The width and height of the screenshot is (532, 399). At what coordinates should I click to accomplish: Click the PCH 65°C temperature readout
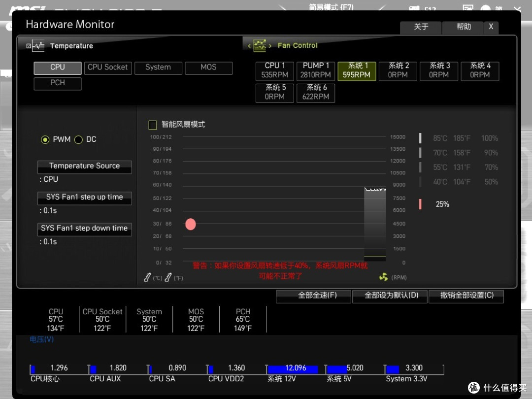click(243, 320)
